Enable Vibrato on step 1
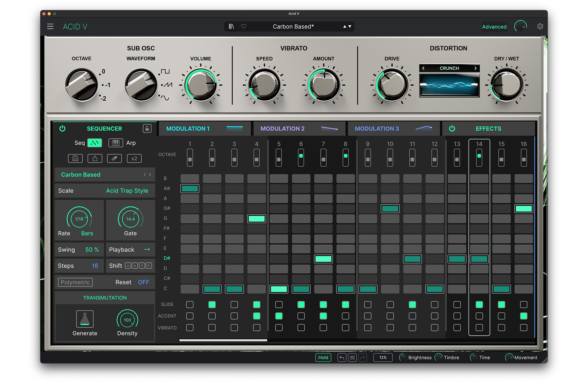588x383 pixels. pos(190,327)
